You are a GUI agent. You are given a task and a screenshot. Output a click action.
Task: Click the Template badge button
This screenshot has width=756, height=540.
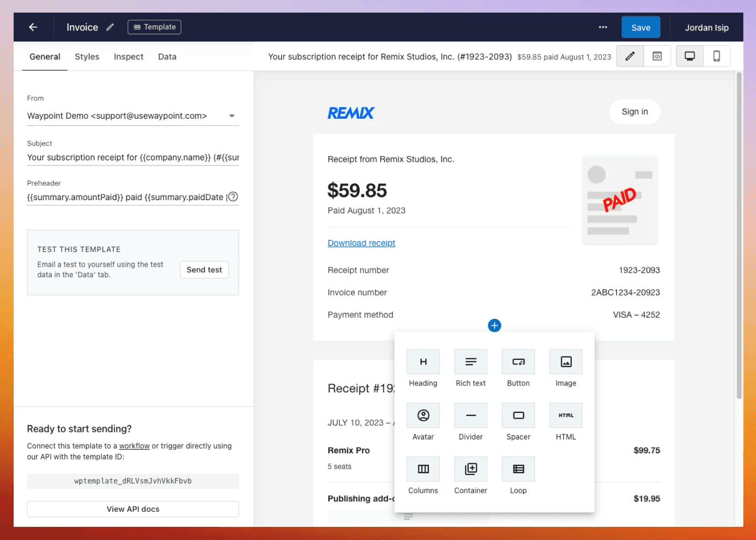(154, 27)
